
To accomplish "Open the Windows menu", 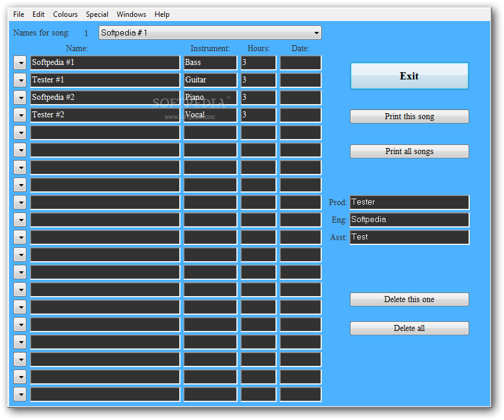I will click(131, 14).
